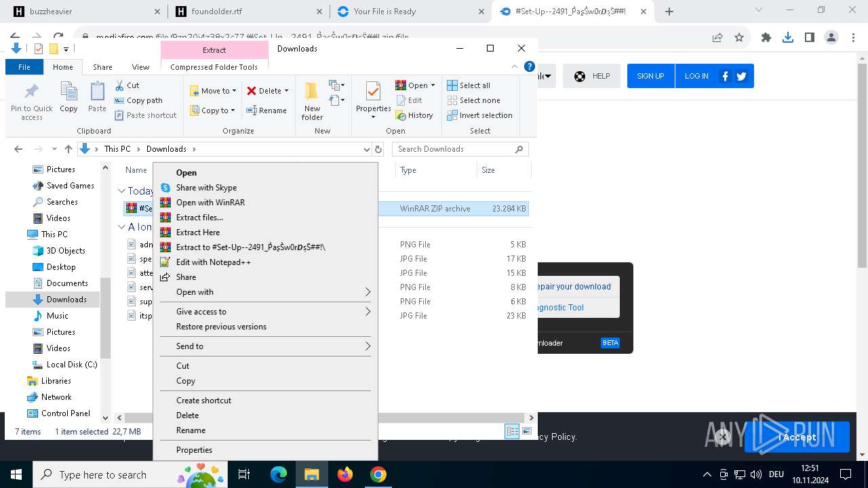
Task: Refresh the Downloads folder view
Action: click(x=378, y=149)
